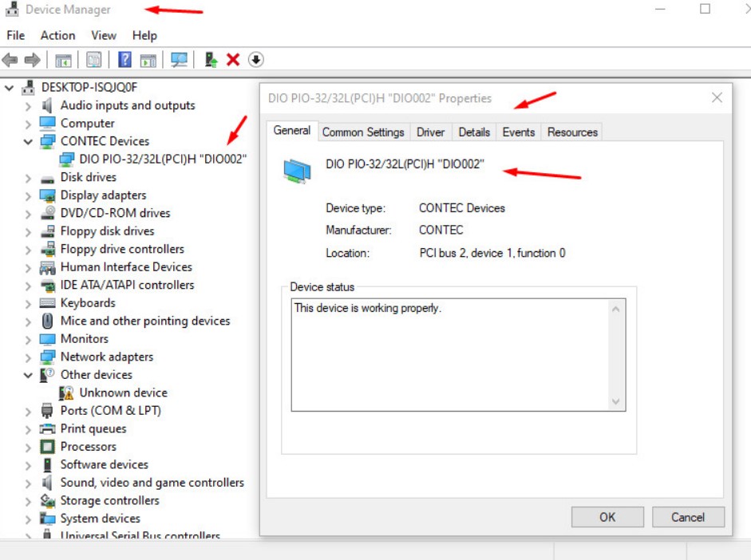The height and width of the screenshot is (560, 751).
Task: Open the Properties toolbar icon
Action: pyautogui.click(x=94, y=60)
